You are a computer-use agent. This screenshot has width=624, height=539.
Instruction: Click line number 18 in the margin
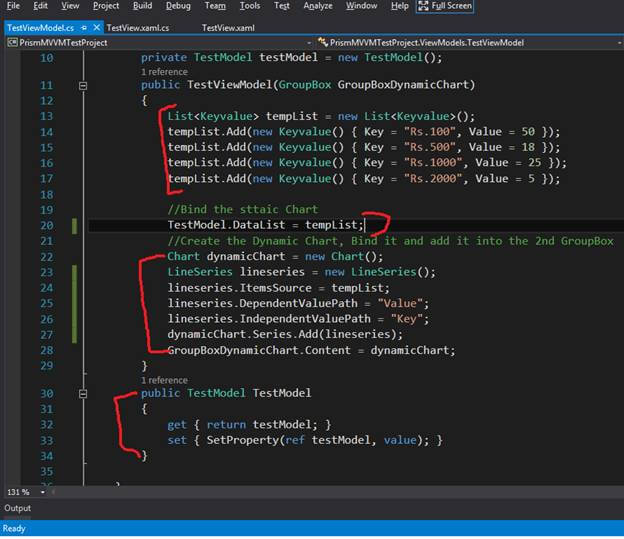click(x=47, y=195)
